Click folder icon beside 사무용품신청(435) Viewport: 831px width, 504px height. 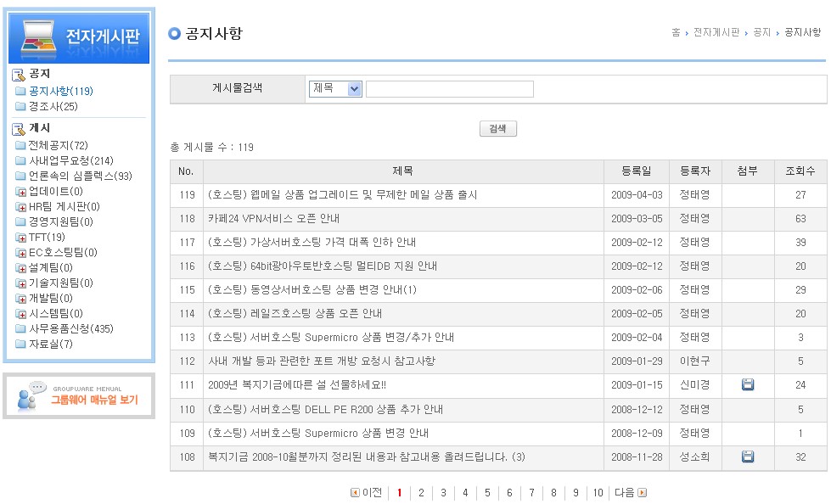(x=20, y=328)
